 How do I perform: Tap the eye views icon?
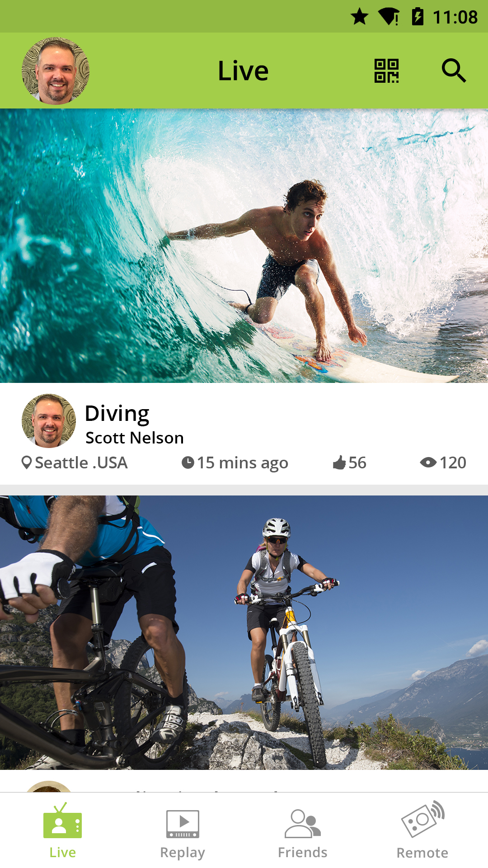click(428, 462)
